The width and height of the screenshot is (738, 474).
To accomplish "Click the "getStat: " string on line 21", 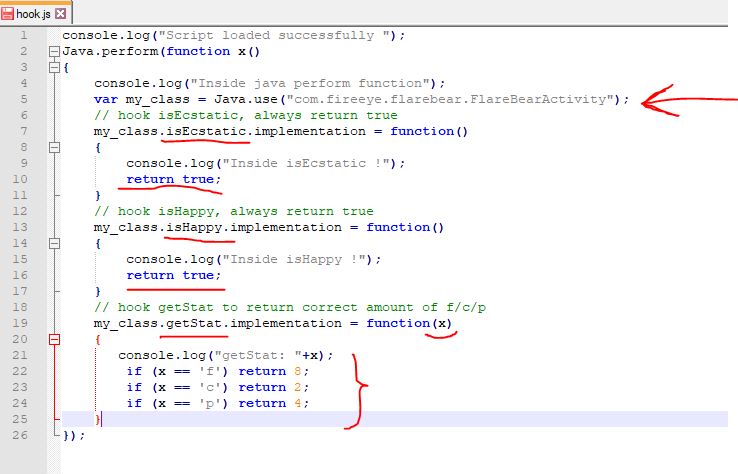I will click(x=258, y=355).
